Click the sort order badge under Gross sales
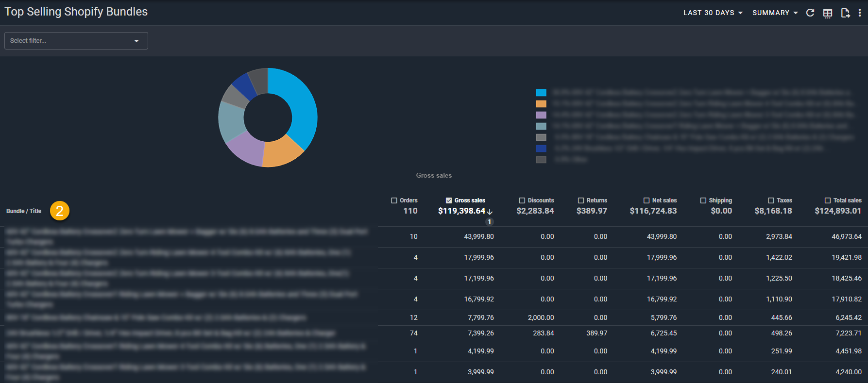The width and height of the screenshot is (868, 383). 490,222
